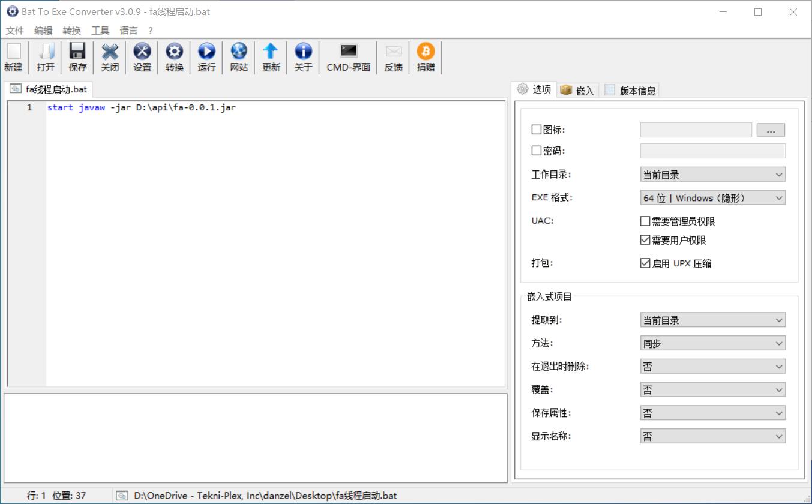Switch to the 选项 tab
Viewport: 812px width, 504px height.
tap(535, 89)
